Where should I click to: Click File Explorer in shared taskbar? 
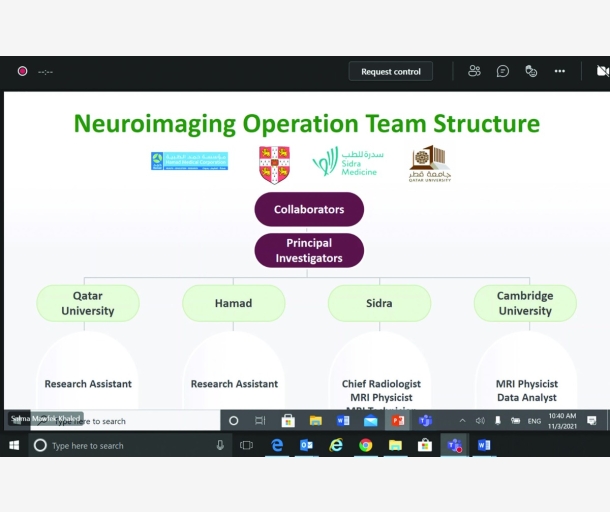click(x=316, y=421)
